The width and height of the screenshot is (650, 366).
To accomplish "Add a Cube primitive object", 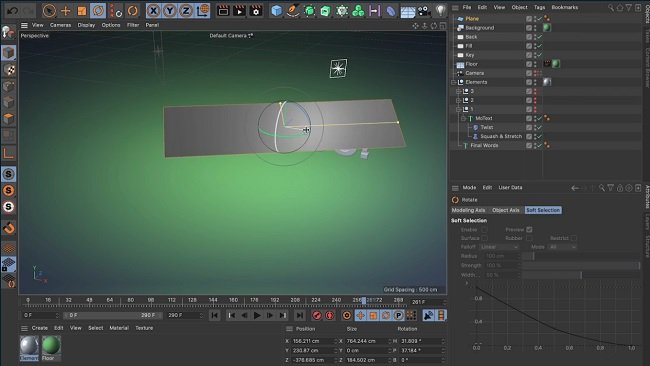I will click(x=276, y=10).
